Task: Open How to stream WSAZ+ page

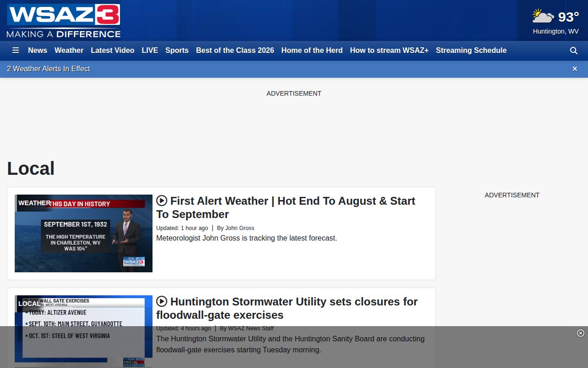Action: pyautogui.click(x=389, y=51)
